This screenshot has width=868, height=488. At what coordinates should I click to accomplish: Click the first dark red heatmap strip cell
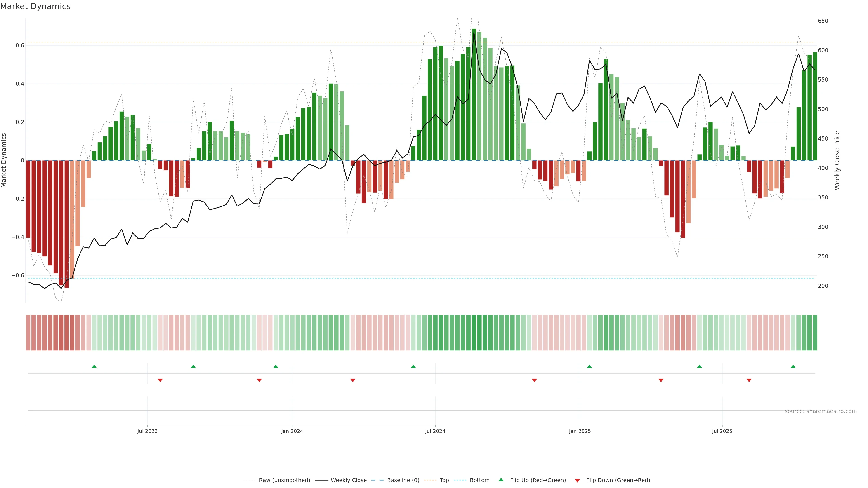(28, 332)
